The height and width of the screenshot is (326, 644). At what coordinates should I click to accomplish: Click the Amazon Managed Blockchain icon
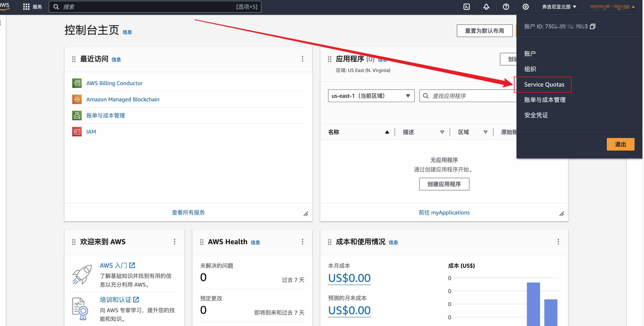77,99
